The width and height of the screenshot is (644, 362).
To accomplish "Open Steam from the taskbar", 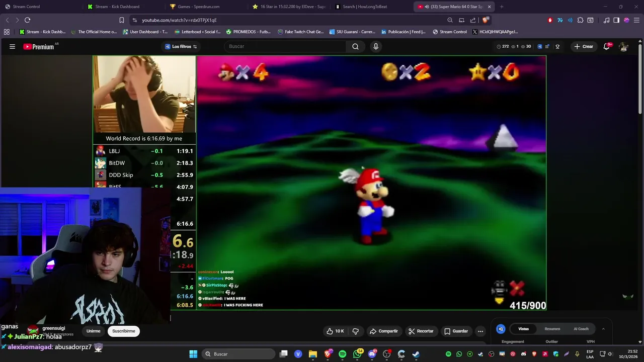I will point(416,354).
